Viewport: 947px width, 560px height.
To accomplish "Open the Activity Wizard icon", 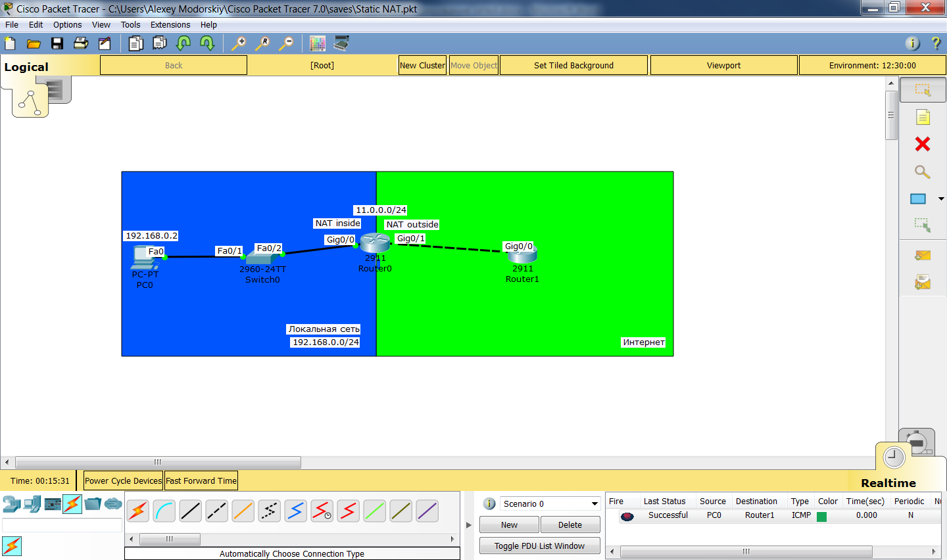I will [x=105, y=43].
